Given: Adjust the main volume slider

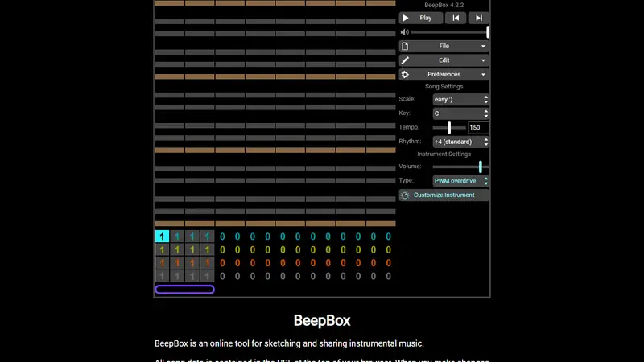Looking at the screenshot, I should (450, 32).
